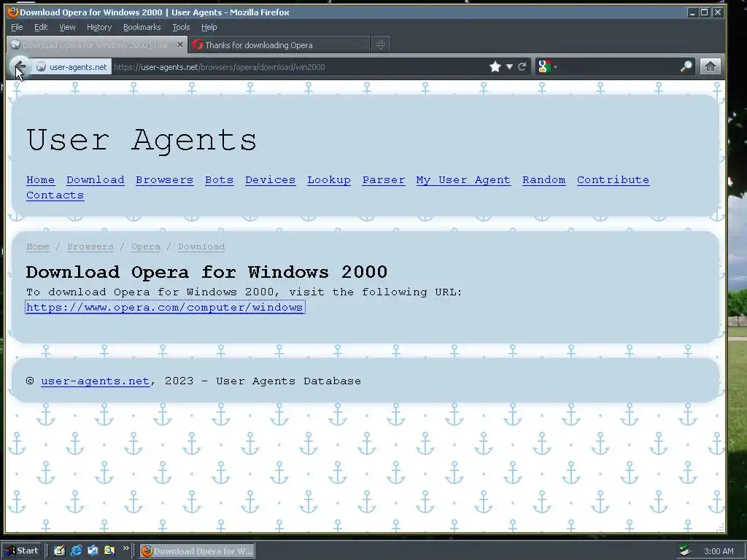Image resolution: width=747 pixels, height=560 pixels.
Task: Open the Bots navigation link
Action: coord(219,180)
